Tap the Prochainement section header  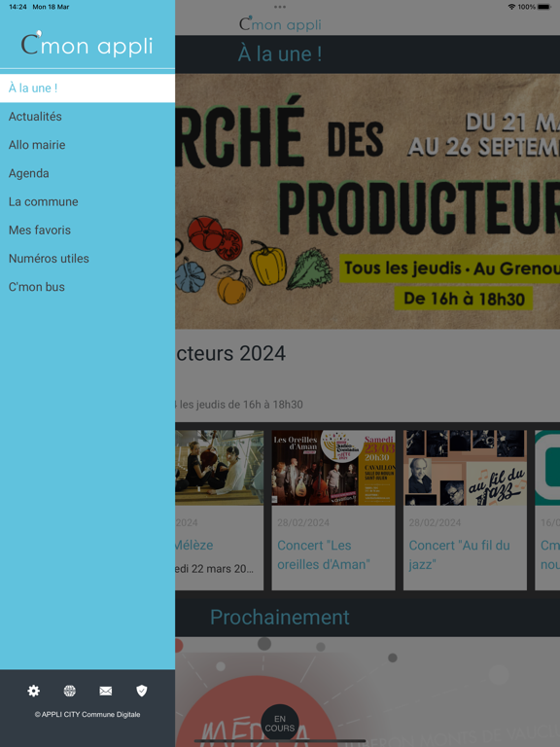click(280, 618)
